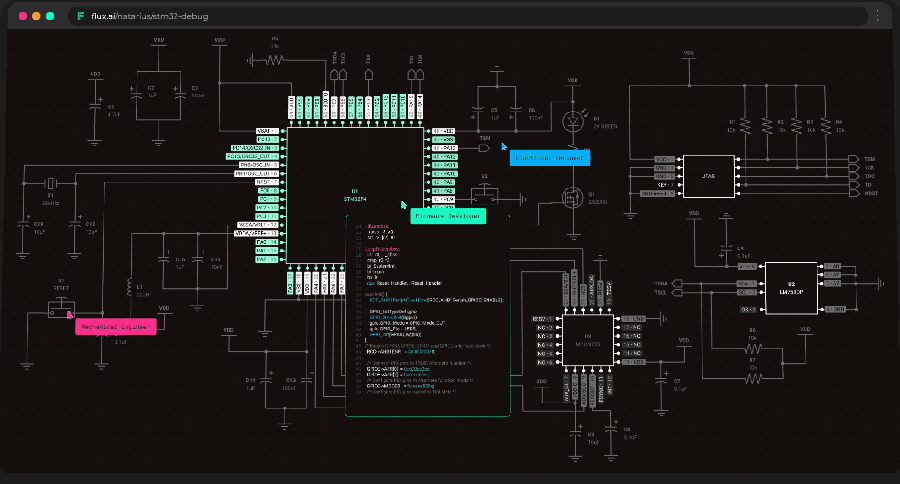Screen dimensions: 900x484
Task: Select resistor R7 10k symbol
Action: pos(752,378)
